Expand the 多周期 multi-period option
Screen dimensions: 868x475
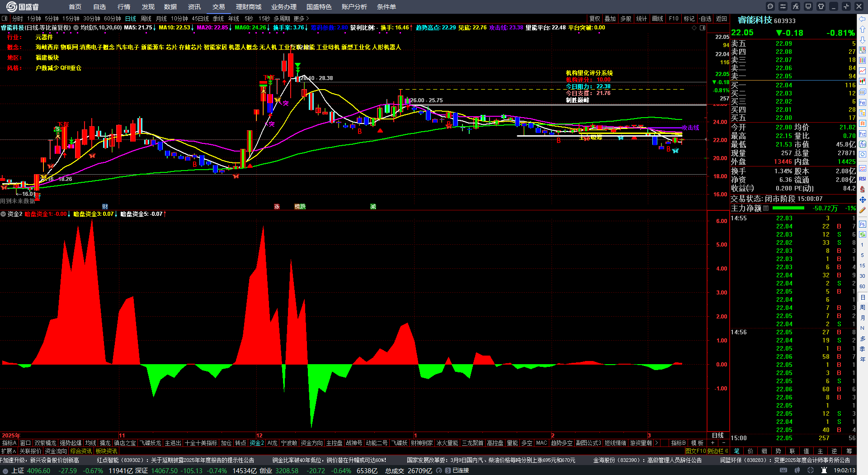coord(282,19)
